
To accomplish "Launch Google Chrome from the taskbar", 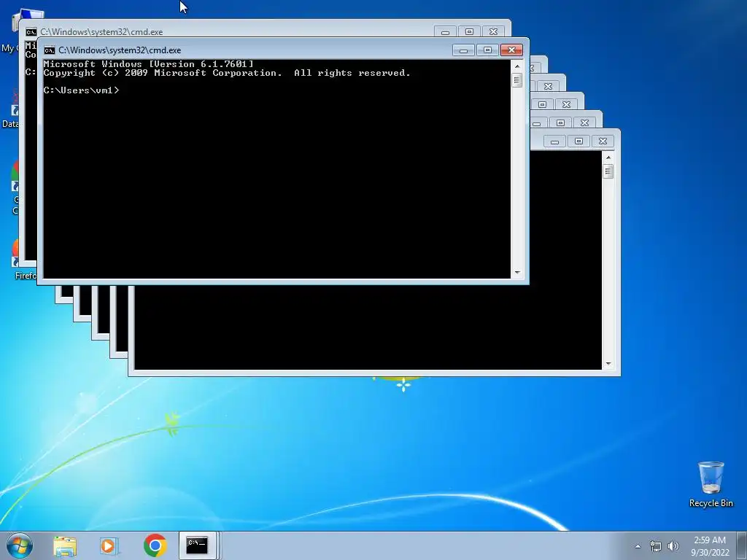I will tap(155, 545).
